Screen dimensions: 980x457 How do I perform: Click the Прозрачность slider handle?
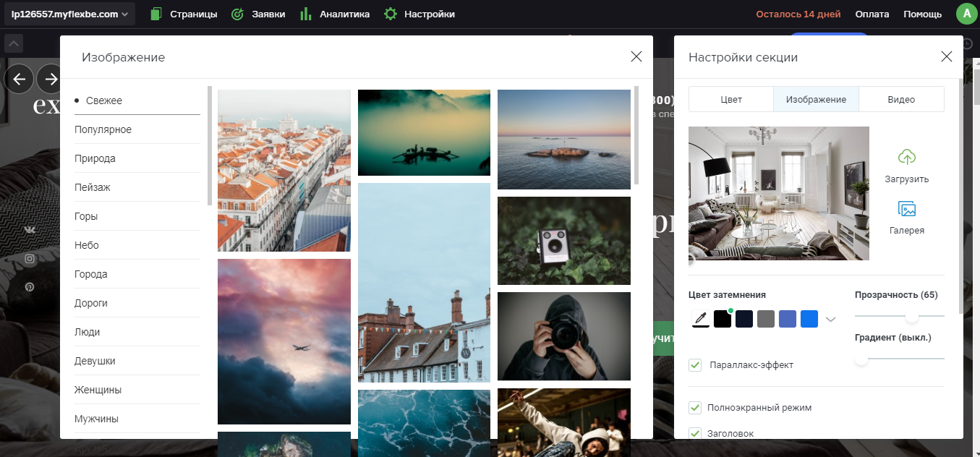tap(912, 316)
